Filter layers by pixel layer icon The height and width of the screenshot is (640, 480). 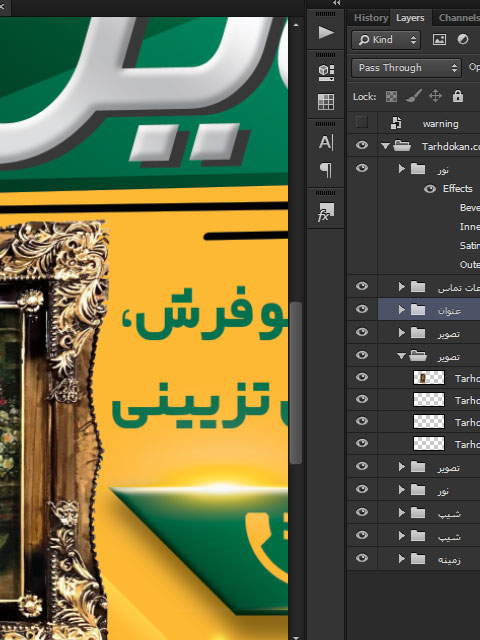[x=439, y=40]
